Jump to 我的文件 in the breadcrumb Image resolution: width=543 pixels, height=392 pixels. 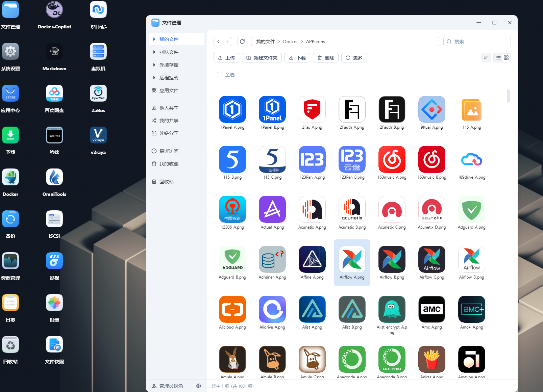click(x=266, y=42)
